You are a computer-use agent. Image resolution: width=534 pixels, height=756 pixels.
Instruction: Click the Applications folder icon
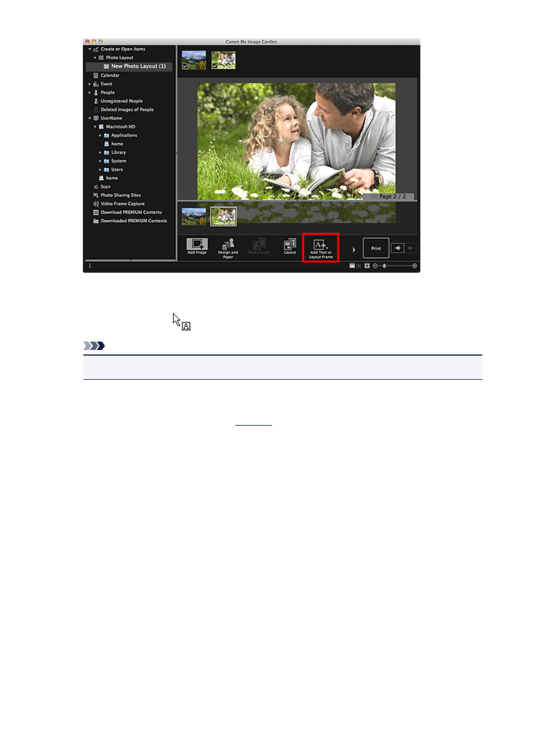click(x=106, y=135)
